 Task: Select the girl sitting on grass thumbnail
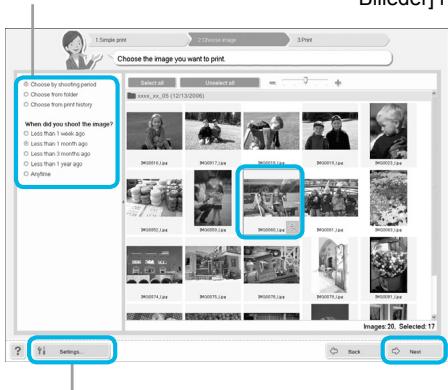point(154,131)
